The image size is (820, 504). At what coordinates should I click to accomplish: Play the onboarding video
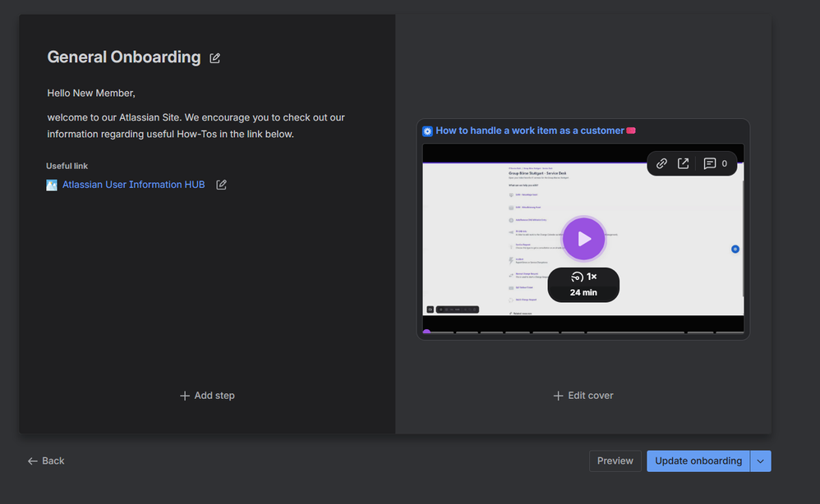pos(583,239)
